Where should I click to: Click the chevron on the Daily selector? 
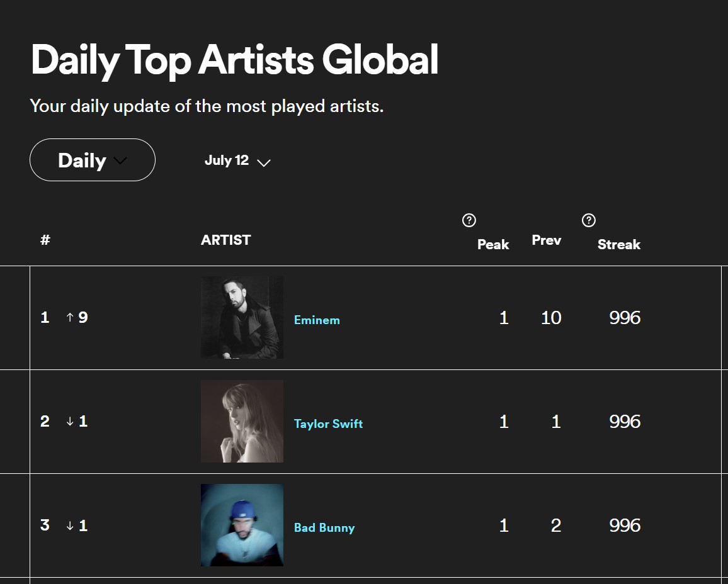tap(120, 160)
